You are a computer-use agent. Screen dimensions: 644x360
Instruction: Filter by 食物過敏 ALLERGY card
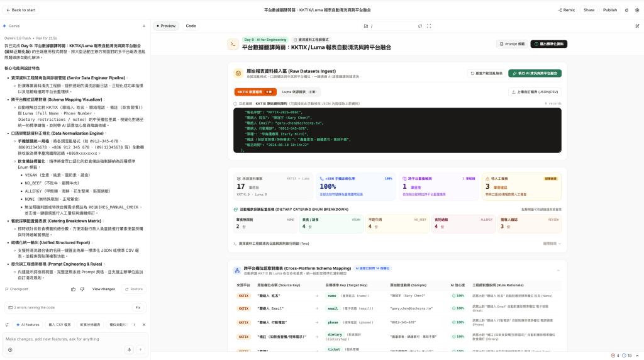(x=464, y=224)
